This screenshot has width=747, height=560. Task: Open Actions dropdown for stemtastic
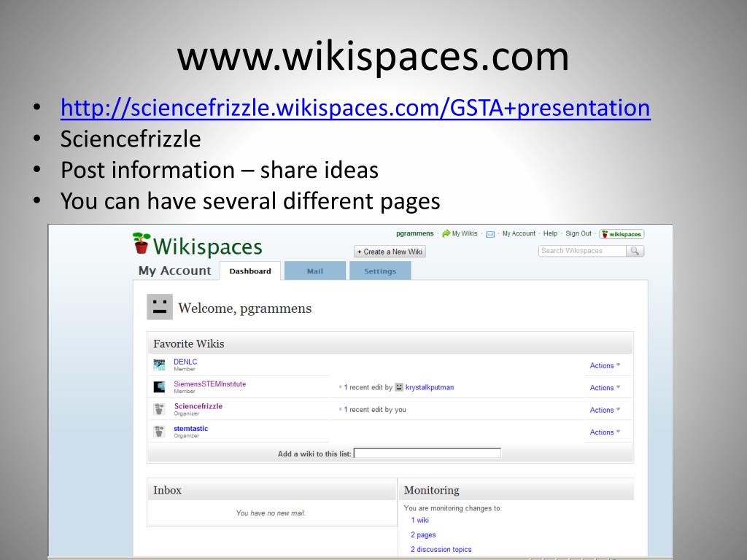605,432
